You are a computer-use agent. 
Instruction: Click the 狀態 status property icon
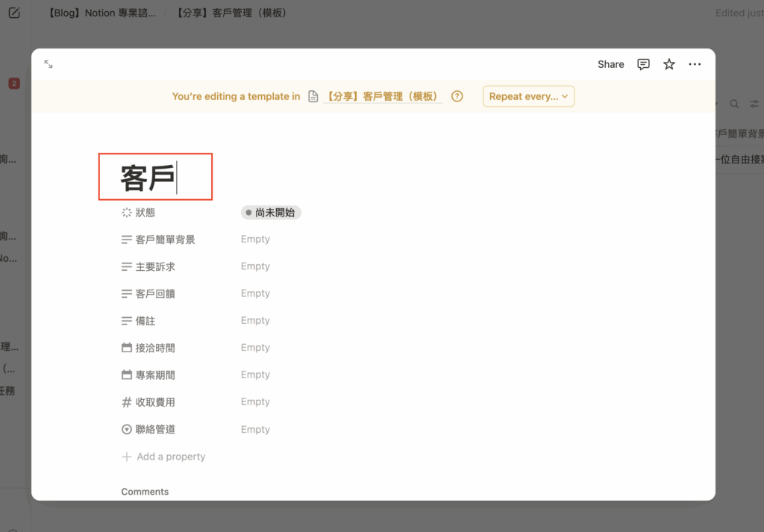point(127,213)
